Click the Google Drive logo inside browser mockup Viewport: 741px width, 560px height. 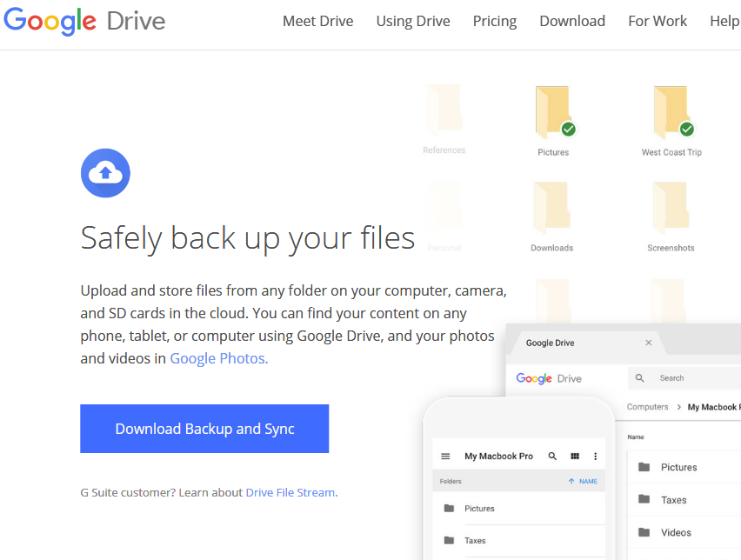549,378
